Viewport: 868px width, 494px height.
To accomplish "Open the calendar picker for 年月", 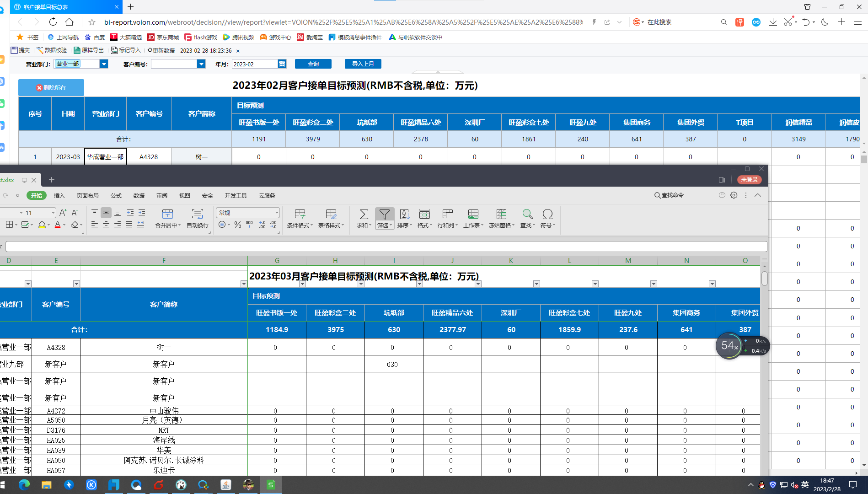I will 282,64.
